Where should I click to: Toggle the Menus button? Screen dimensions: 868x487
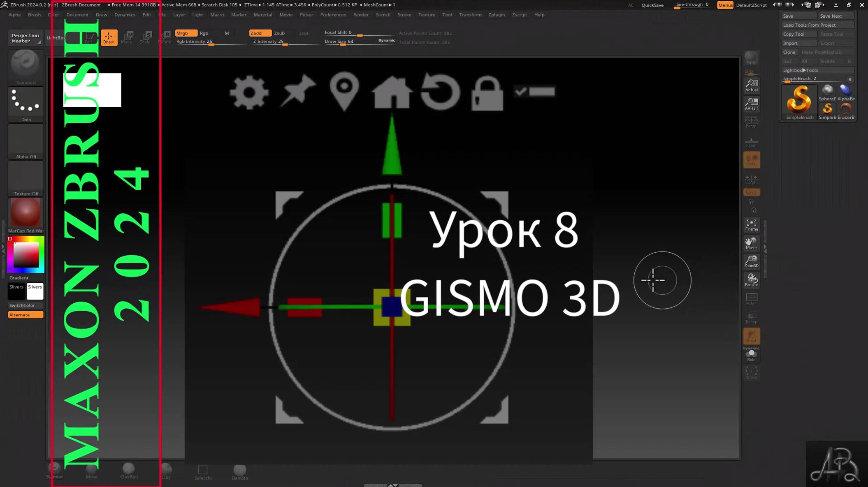point(725,5)
